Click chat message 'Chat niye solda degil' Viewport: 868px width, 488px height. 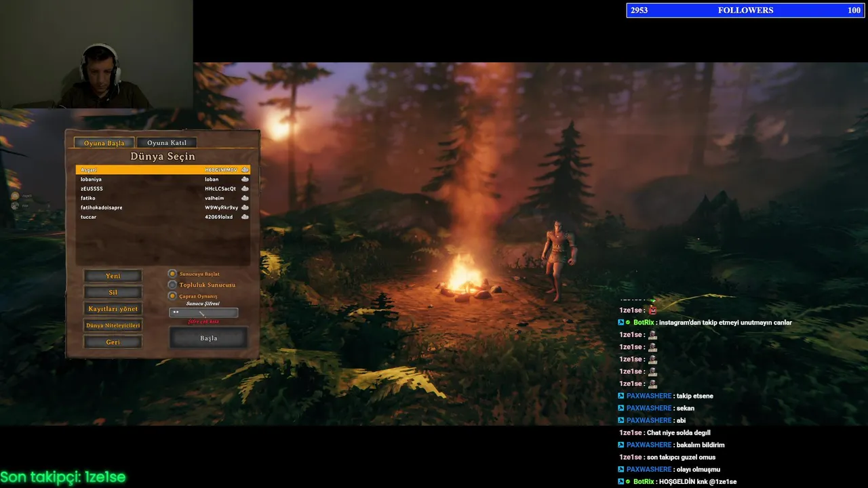coord(679,432)
